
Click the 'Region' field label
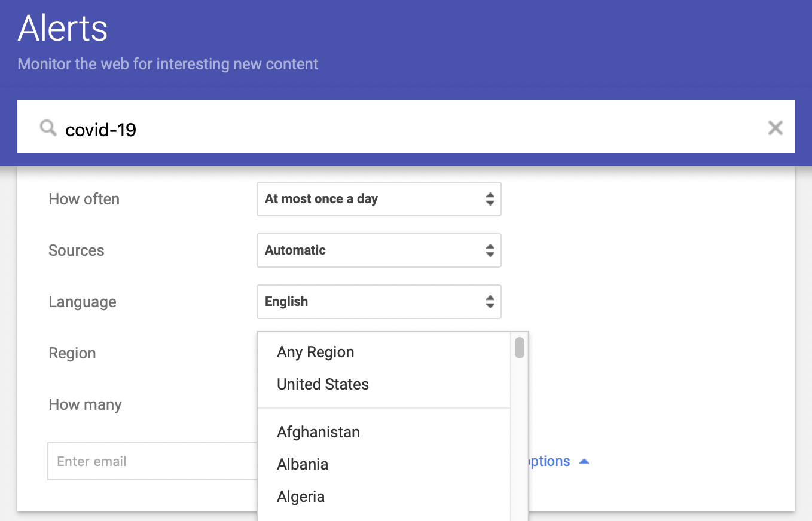tap(72, 353)
